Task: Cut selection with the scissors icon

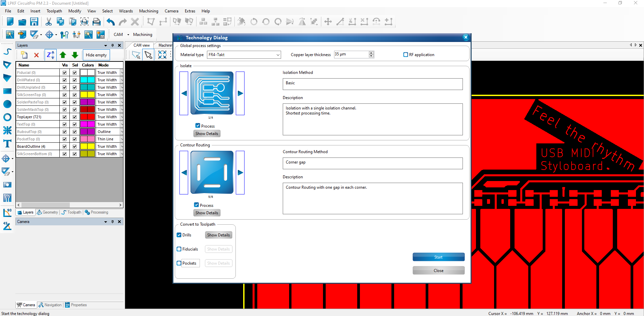Action: pos(49,22)
